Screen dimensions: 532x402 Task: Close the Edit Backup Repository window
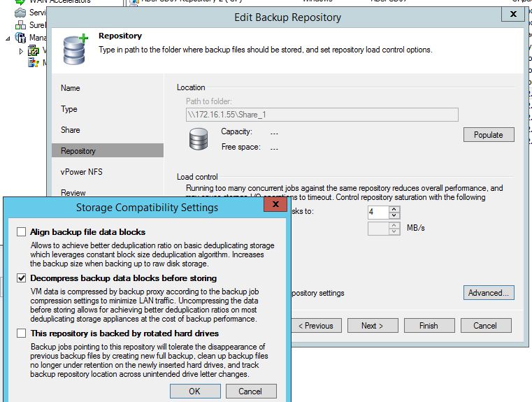coord(514,15)
